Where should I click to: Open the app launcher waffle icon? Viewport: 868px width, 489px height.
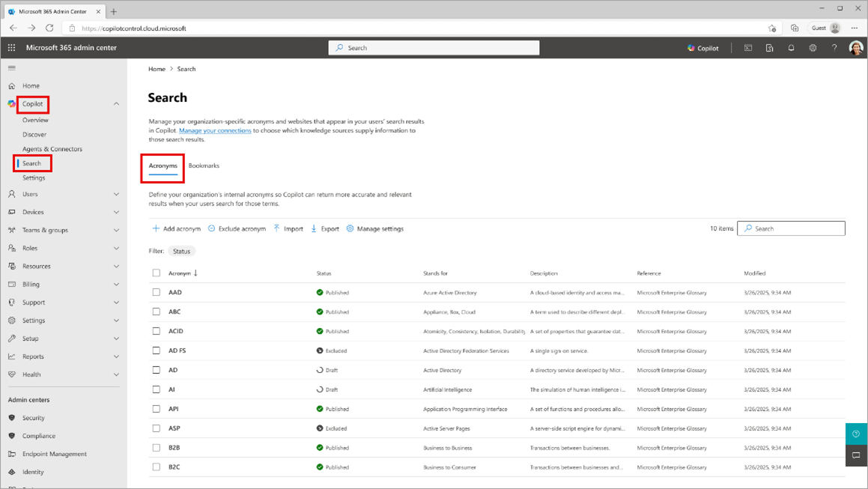12,48
